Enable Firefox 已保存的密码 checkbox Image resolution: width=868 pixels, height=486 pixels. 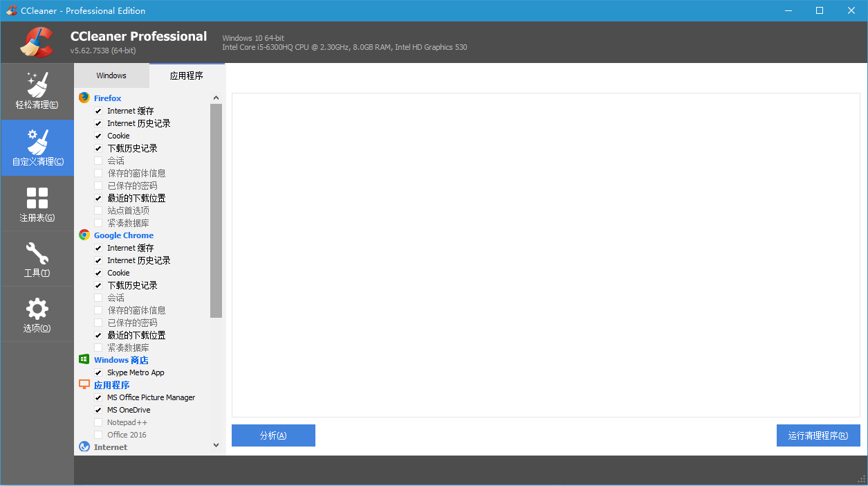pos(98,186)
